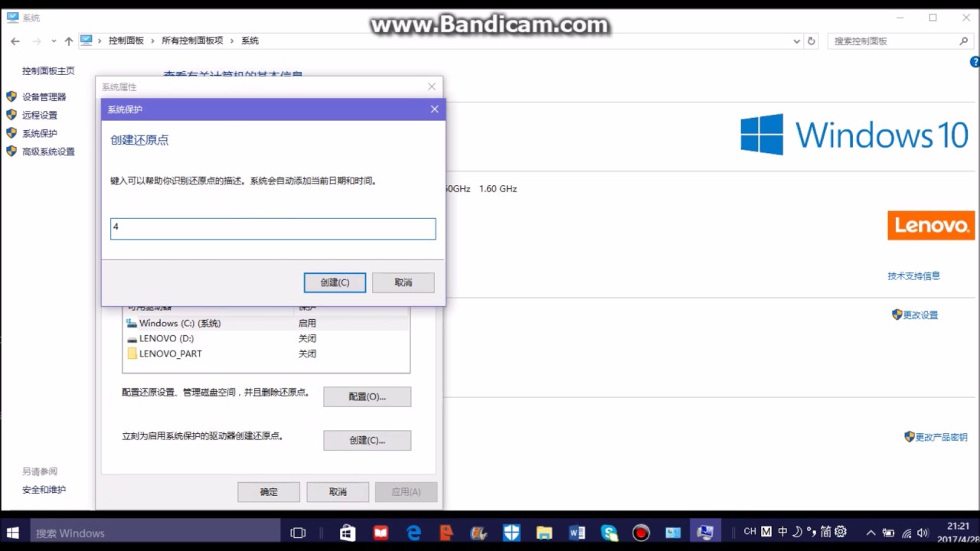Open Microsoft Edge from taskbar
The width and height of the screenshot is (980, 551).
point(413,533)
